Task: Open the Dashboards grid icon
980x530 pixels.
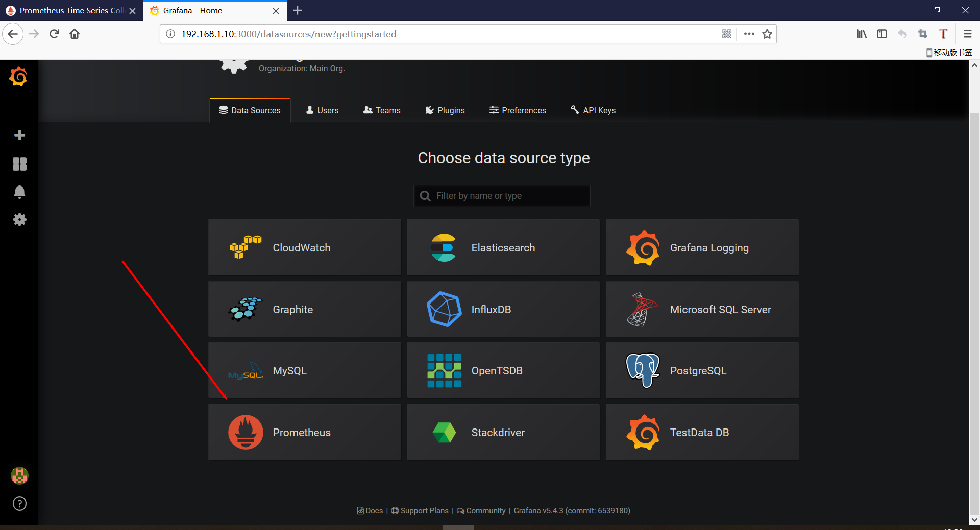Action: point(19,164)
